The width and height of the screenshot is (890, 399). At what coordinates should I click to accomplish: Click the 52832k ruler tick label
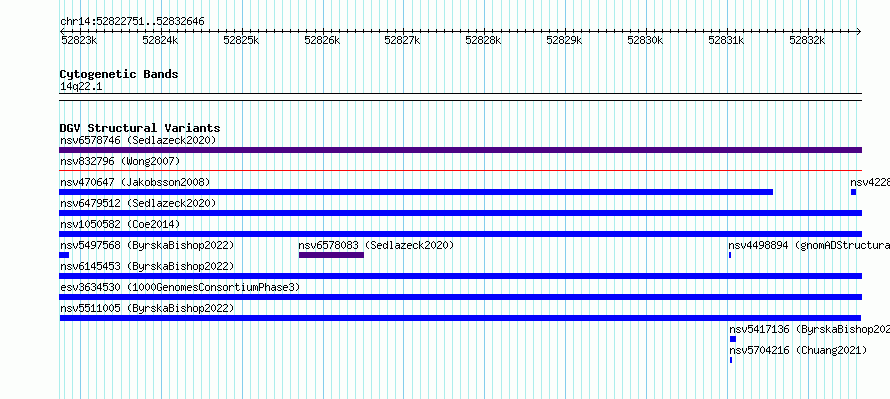(x=808, y=40)
